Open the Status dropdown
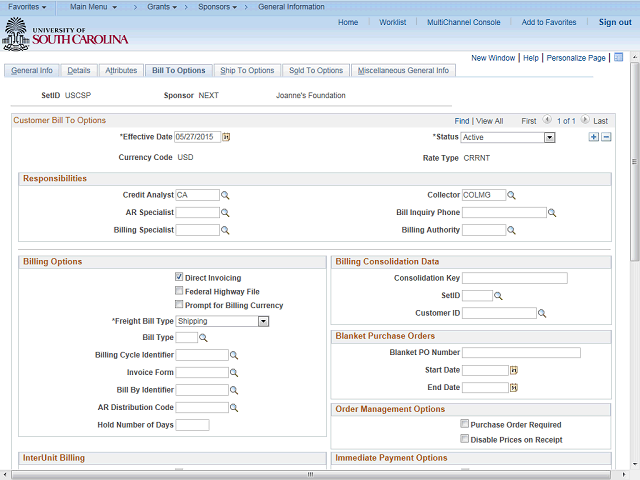The width and height of the screenshot is (640, 480). point(549,138)
